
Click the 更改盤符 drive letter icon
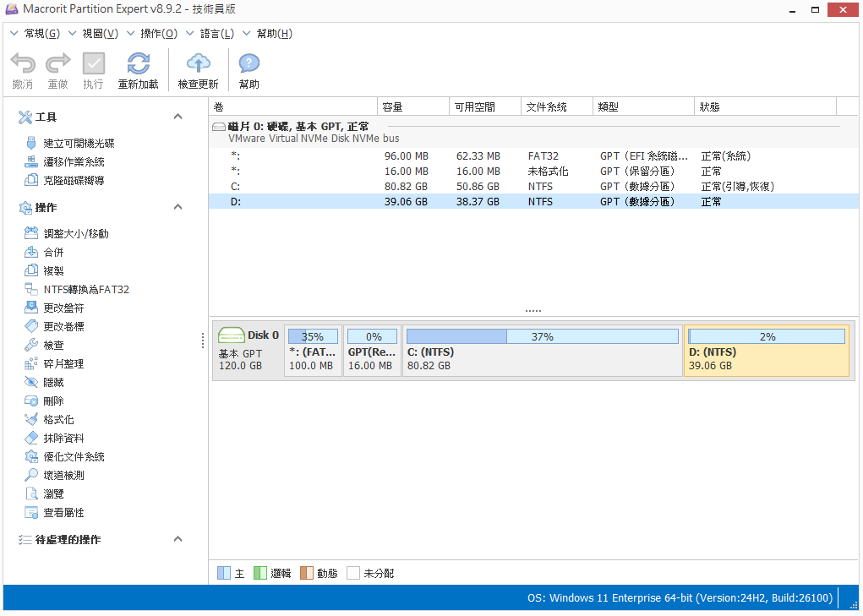(x=31, y=308)
